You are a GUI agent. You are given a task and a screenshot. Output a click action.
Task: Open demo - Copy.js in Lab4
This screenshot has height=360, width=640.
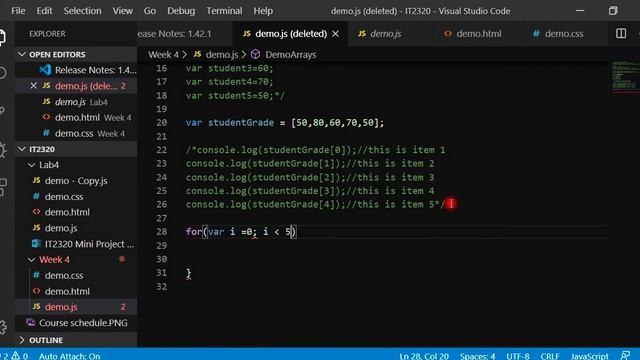pos(76,181)
